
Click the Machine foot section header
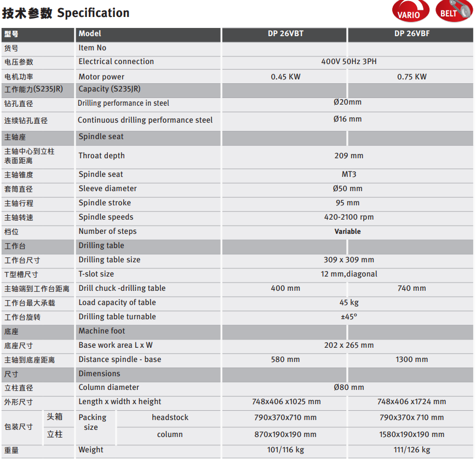[101, 331]
